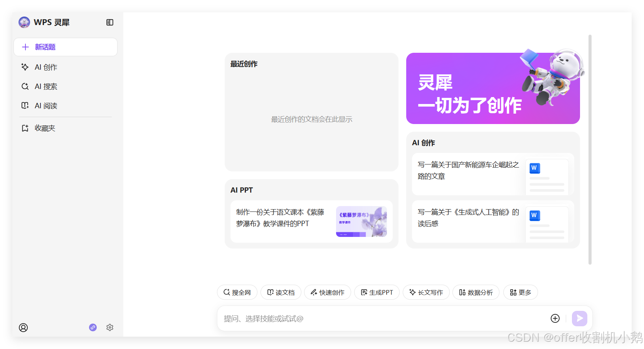Click the WPS 灵犀 logo icon

tap(24, 22)
